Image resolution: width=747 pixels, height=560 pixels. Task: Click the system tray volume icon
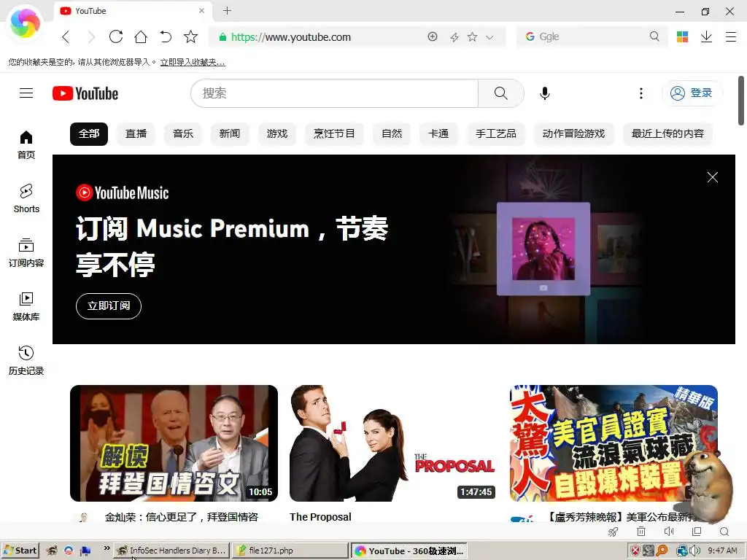point(694,551)
